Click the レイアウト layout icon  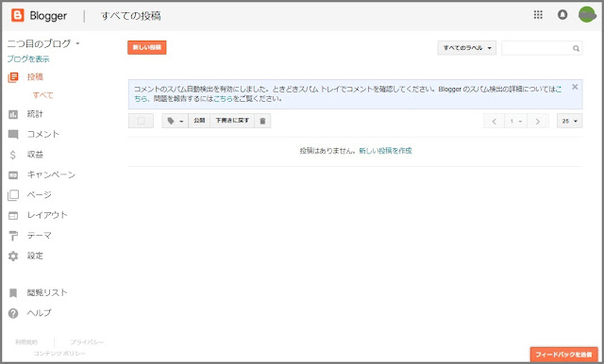pyautogui.click(x=13, y=215)
